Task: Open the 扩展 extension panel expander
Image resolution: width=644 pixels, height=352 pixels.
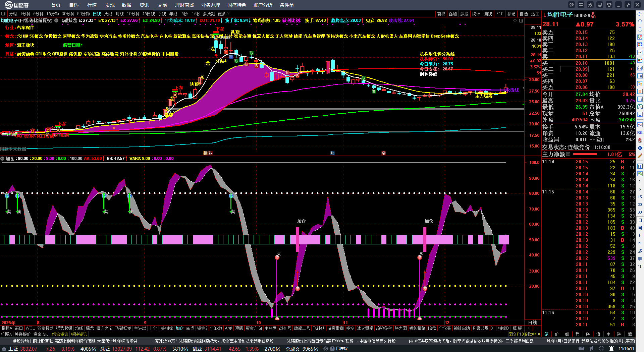Action: pyautogui.click(x=6, y=334)
